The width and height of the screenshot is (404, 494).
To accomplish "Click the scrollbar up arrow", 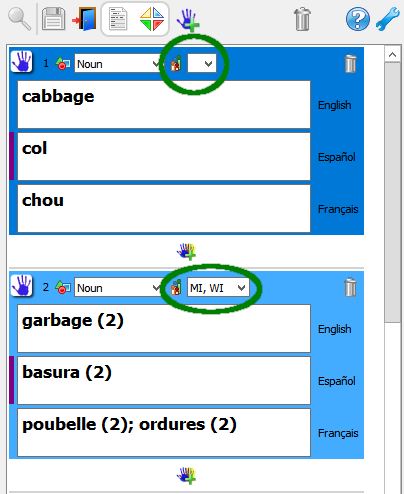I will pyautogui.click(x=393, y=54).
